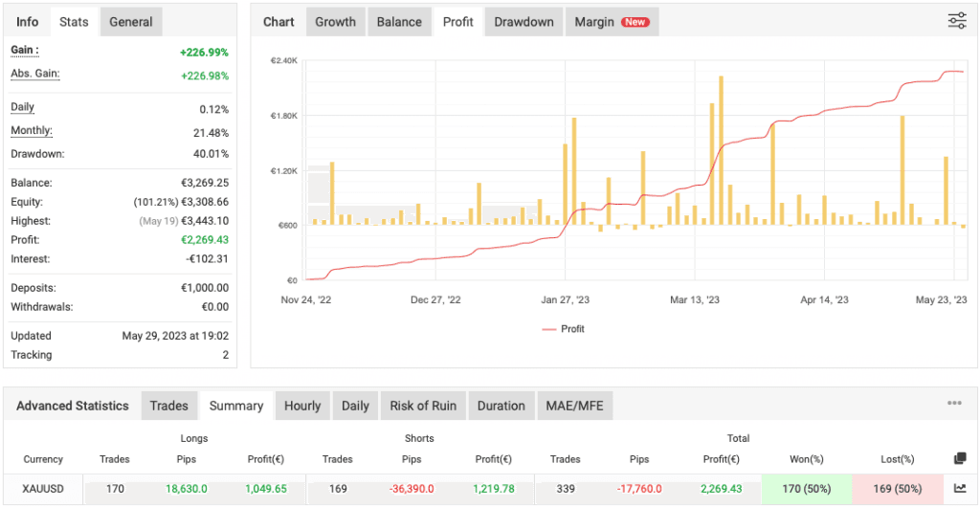Select the Balance chart tab
Image resolution: width=980 pixels, height=507 pixels.
pos(399,22)
